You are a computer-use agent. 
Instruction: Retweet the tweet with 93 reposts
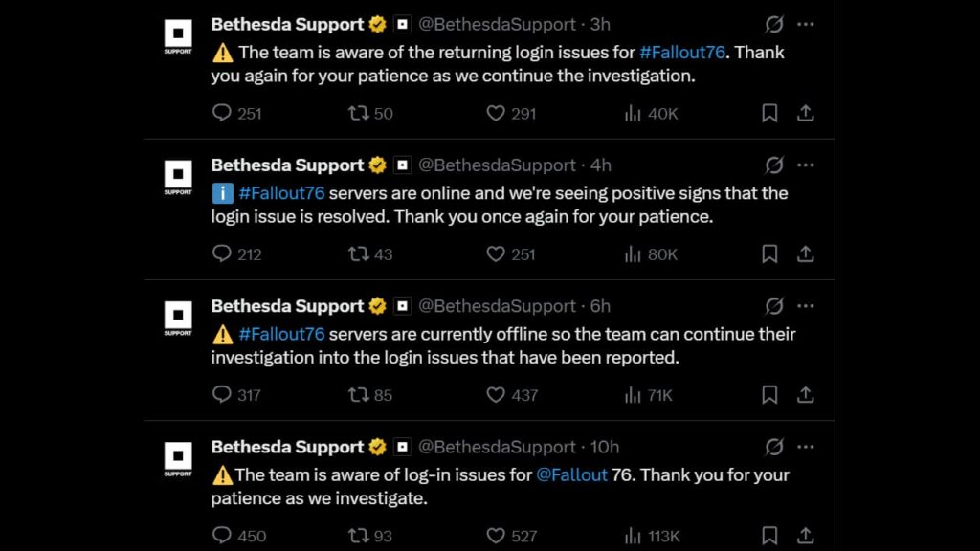pyautogui.click(x=359, y=535)
